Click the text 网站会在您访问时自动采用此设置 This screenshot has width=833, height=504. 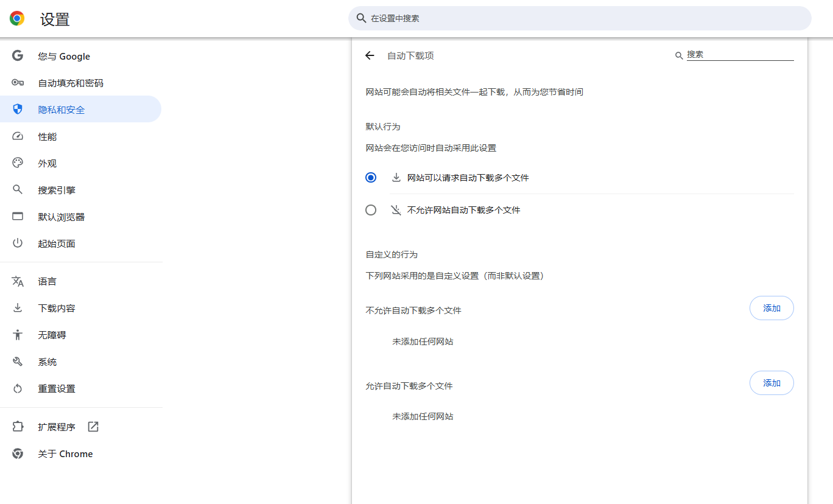(431, 148)
